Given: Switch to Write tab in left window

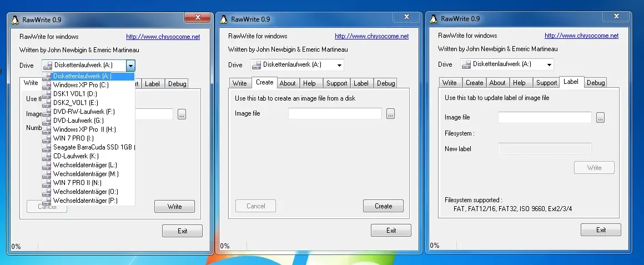Looking at the screenshot, I should 31,83.
